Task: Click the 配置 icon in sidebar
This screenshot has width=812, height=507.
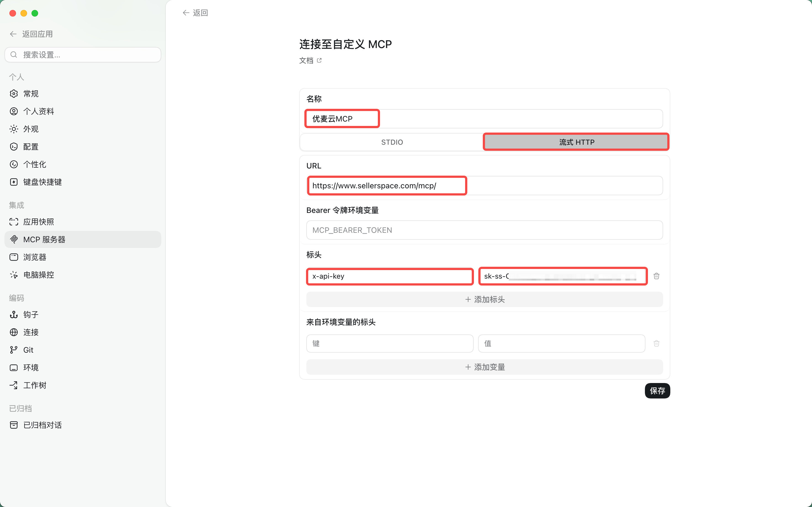Action: [x=14, y=147]
